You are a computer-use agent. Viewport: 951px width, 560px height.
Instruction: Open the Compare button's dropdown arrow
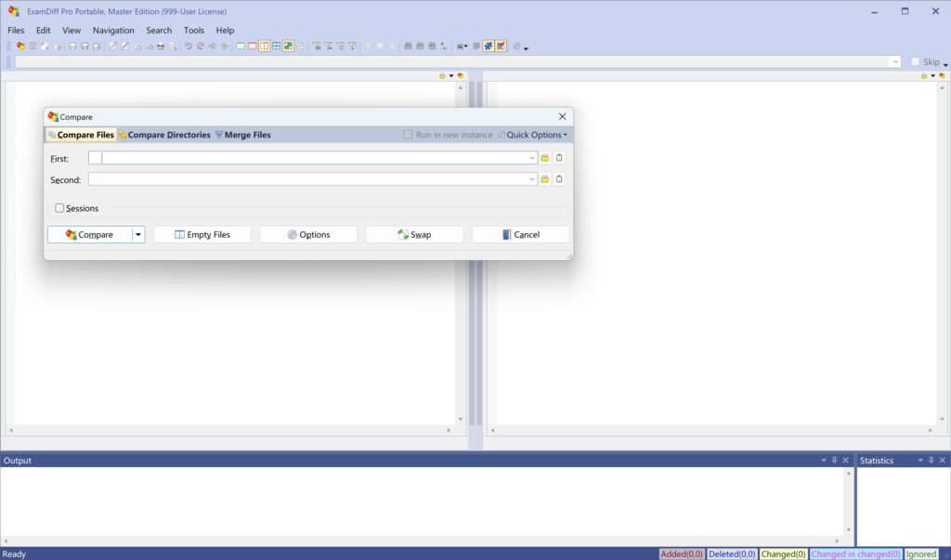click(x=138, y=235)
